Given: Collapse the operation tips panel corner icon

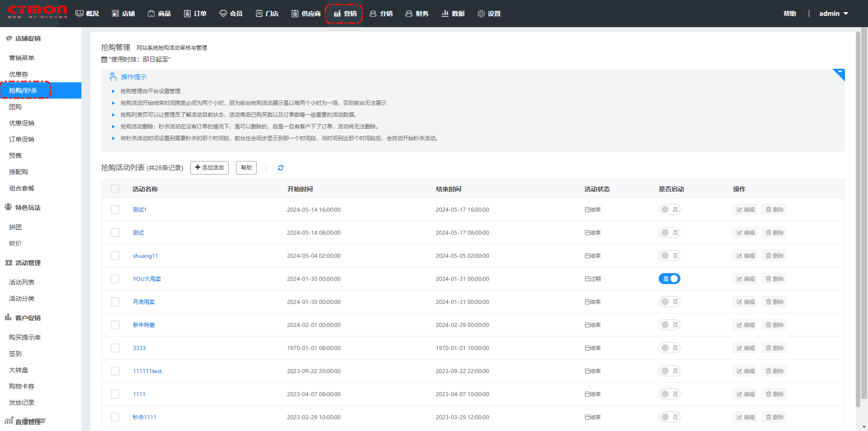Looking at the screenshot, I should tap(840, 73).
